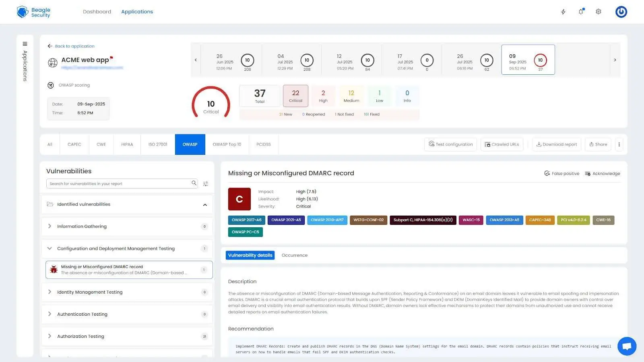Open the vulnerability filter options icon
This screenshot has width=644, height=362.
(x=206, y=183)
